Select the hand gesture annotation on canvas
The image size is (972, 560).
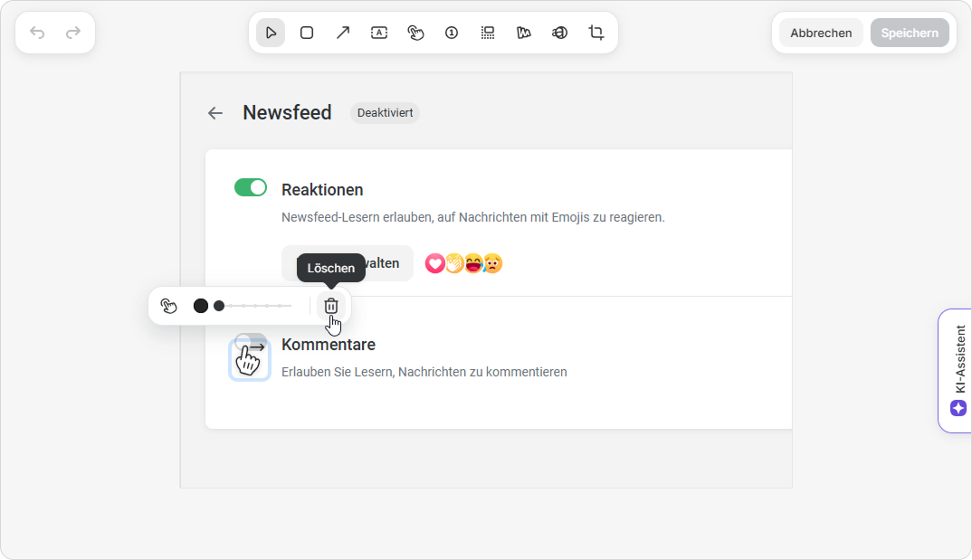(249, 360)
